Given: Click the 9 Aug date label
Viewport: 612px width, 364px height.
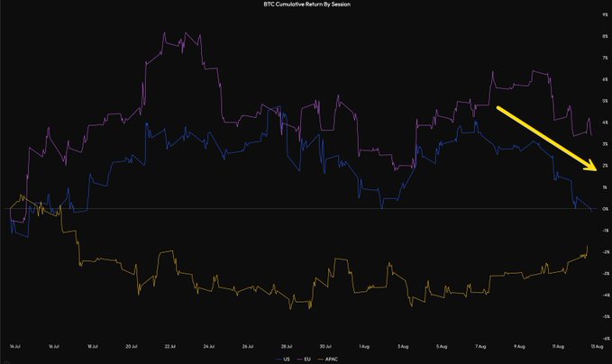Looking at the screenshot, I should coord(519,346).
